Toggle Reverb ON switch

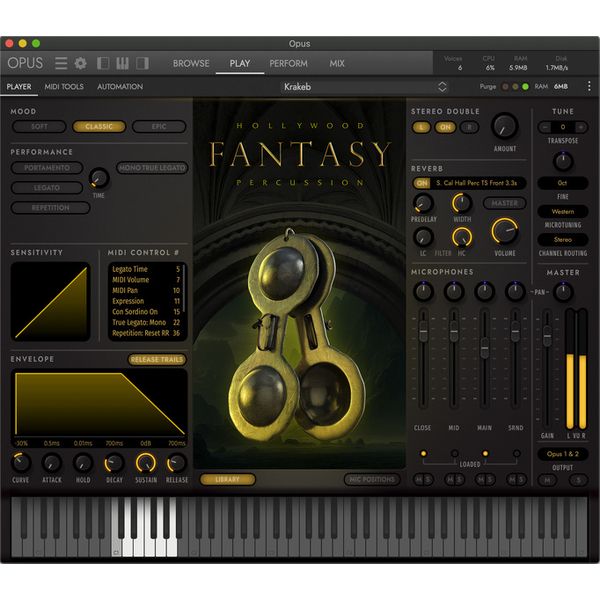pos(422,183)
